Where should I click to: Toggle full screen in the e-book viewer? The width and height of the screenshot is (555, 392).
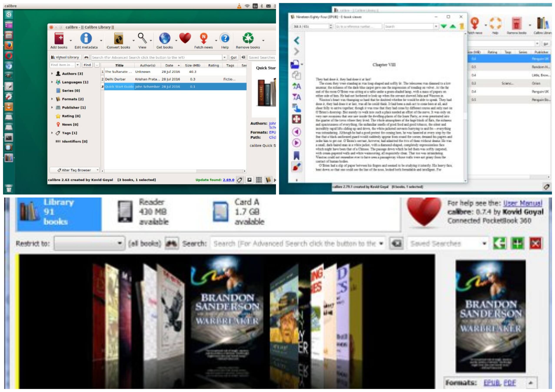297,119
